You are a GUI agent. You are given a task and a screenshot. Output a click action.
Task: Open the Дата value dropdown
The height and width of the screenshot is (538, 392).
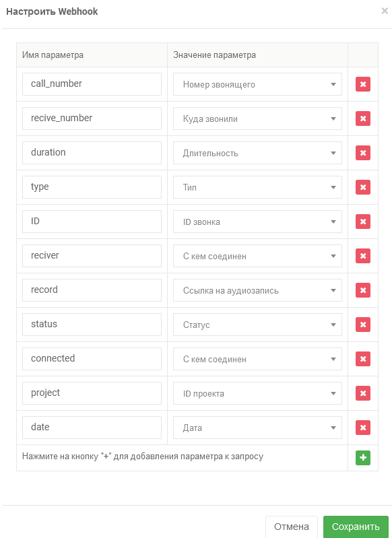tap(257, 428)
